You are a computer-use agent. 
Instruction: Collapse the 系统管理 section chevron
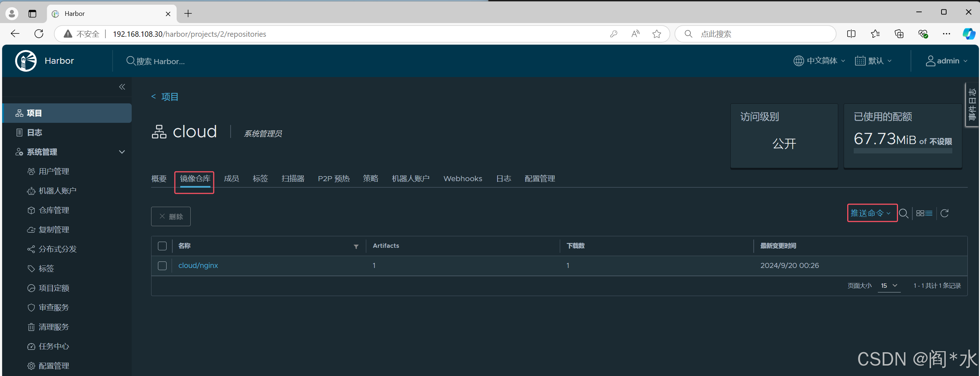(x=122, y=152)
